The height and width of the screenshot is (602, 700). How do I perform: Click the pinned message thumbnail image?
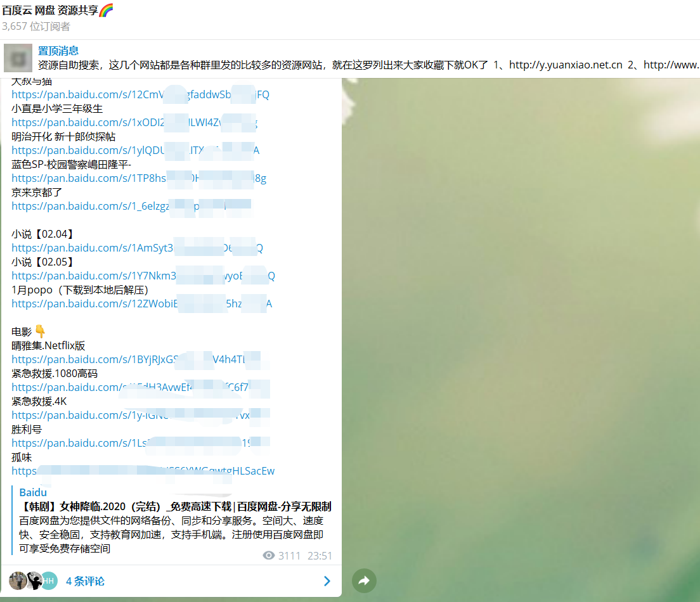(x=18, y=58)
